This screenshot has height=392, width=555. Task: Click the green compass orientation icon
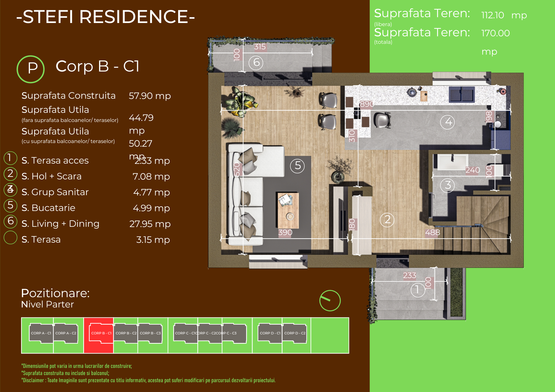point(330,301)
